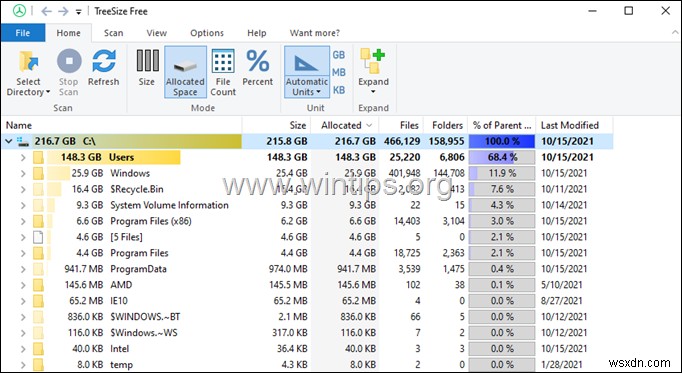
Task: Click the 11.9 % bar for Windows
Action: coord(502,173)
